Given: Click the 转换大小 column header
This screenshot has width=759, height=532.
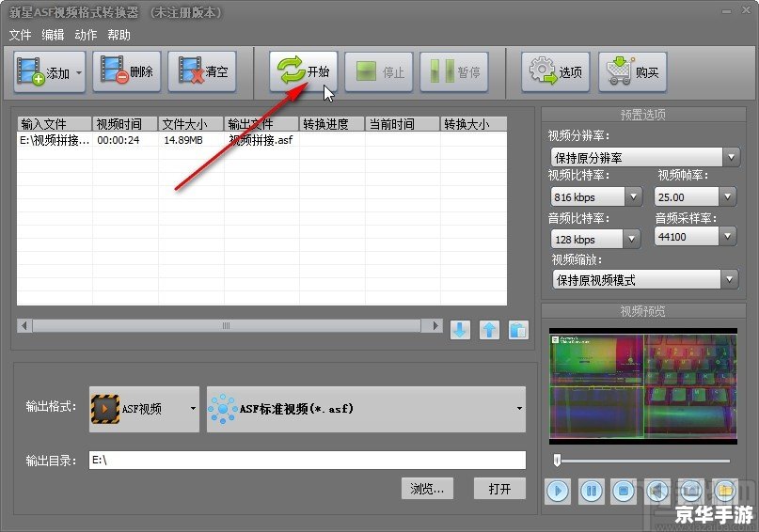Looking at the screenshot, I should pyautogui.click(x=473, y=124).
